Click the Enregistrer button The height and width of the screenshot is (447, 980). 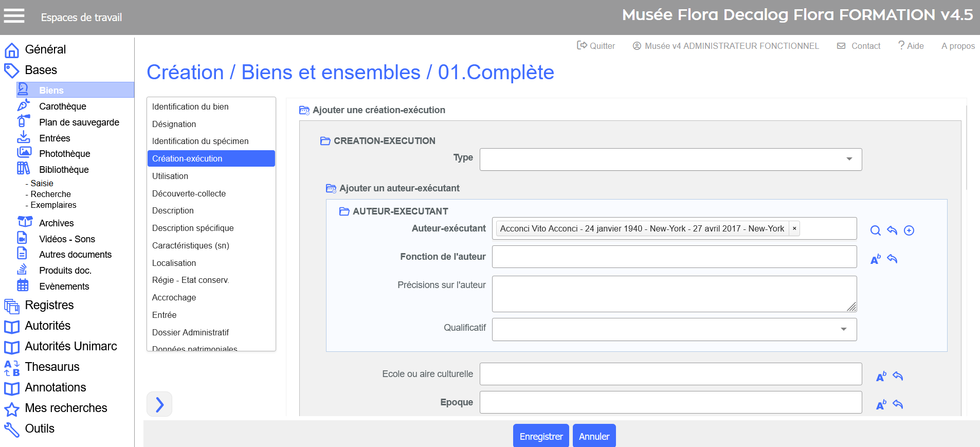[x=541, y=436]
